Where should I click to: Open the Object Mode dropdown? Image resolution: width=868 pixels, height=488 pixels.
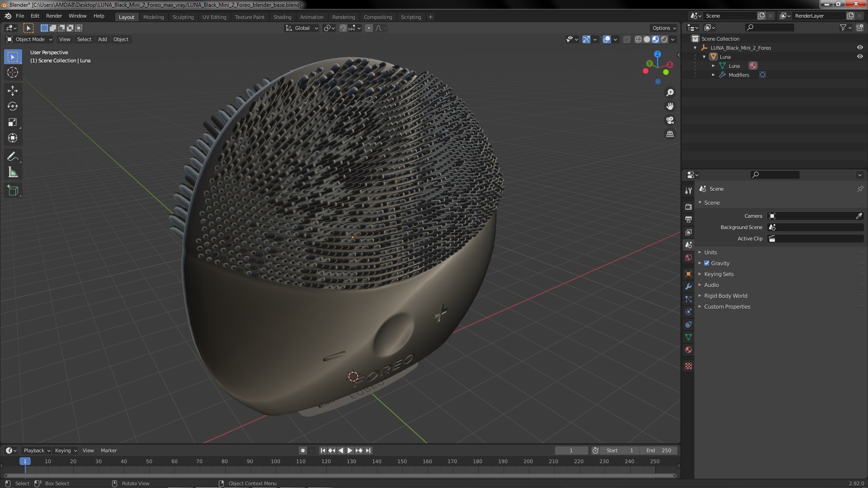click(x=30, y=39)
